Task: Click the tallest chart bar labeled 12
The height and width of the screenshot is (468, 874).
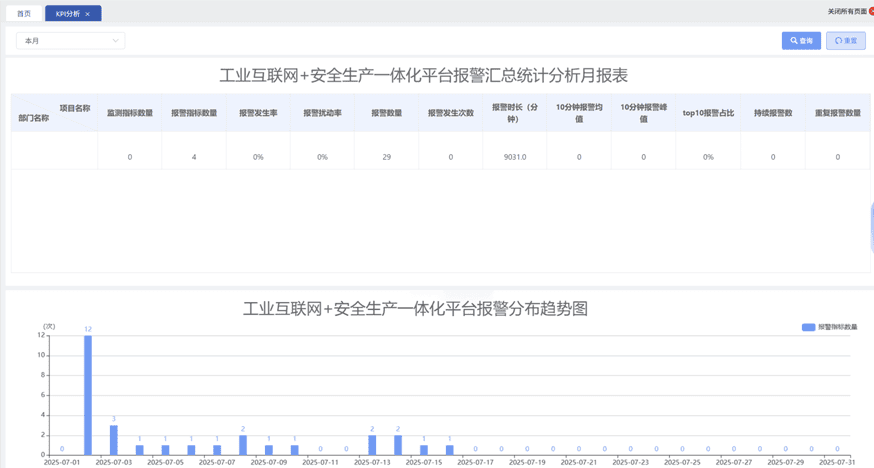Action: pos(88,395)
